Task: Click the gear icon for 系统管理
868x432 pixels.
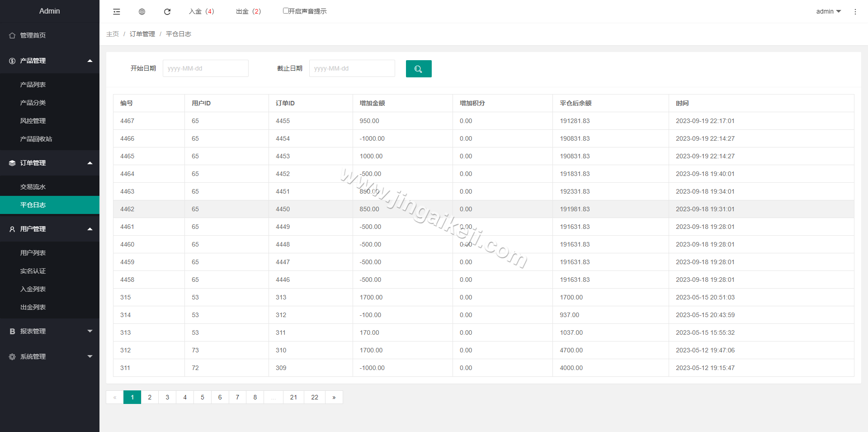Action: 12,357
